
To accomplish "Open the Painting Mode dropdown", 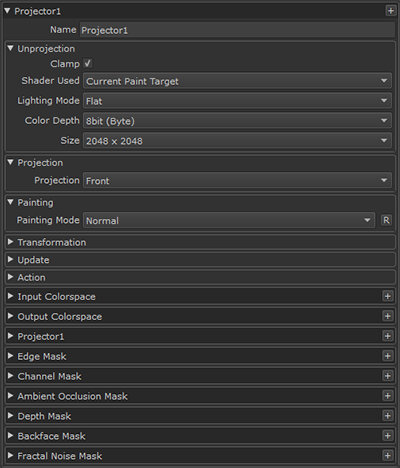I will (229, 220).
